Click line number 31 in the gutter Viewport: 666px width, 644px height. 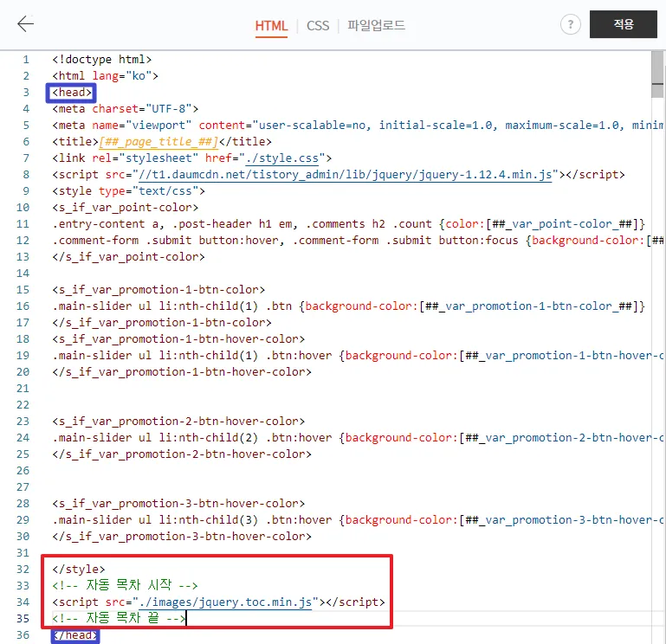coord(23,553)
